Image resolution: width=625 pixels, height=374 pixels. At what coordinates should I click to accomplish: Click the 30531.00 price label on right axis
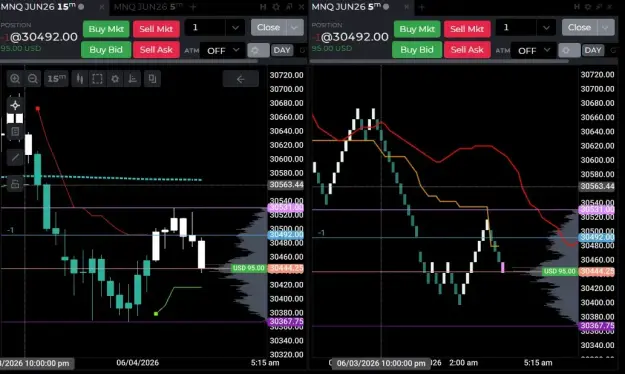point(597,210)
